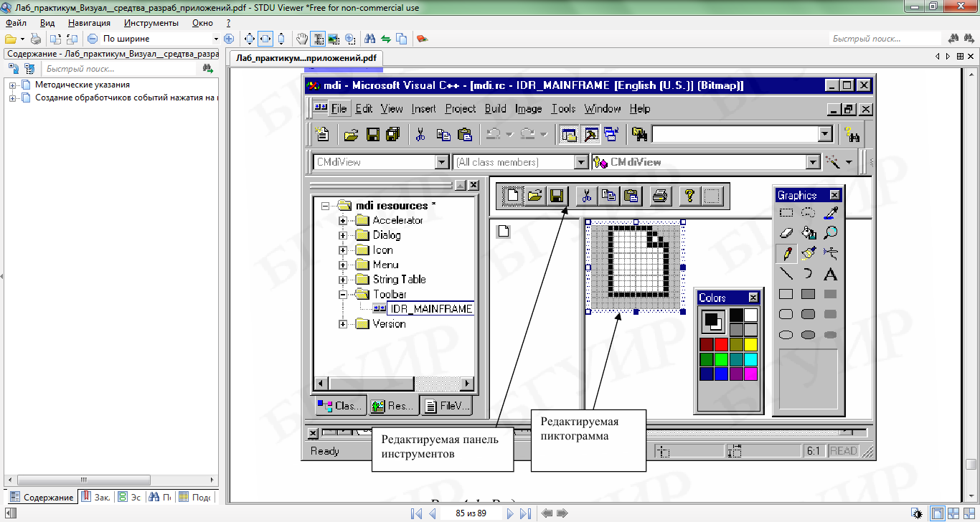Open the Окно menu
The width and height of the screenshot is (980, 522).
tap(203, 23)
